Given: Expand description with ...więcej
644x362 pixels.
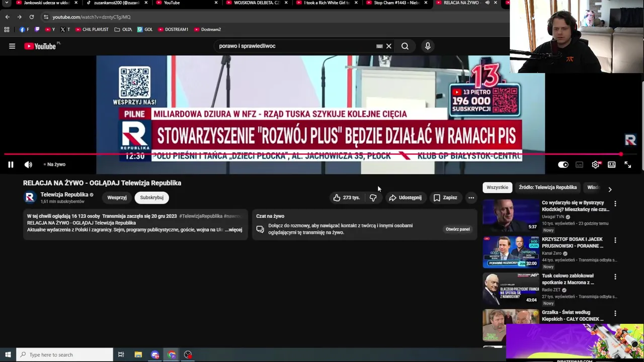Looking at the screenshot, I should pos(234,230).
